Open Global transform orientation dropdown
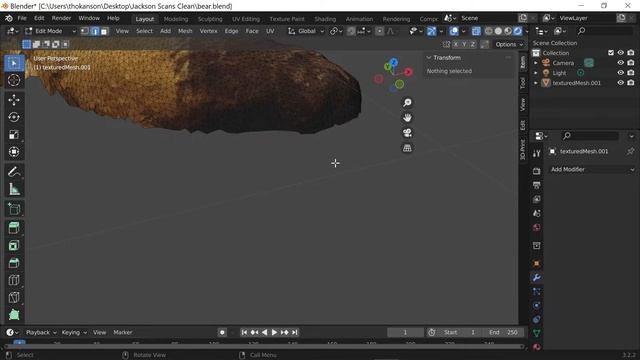640x360 pixels. [306, 31]
